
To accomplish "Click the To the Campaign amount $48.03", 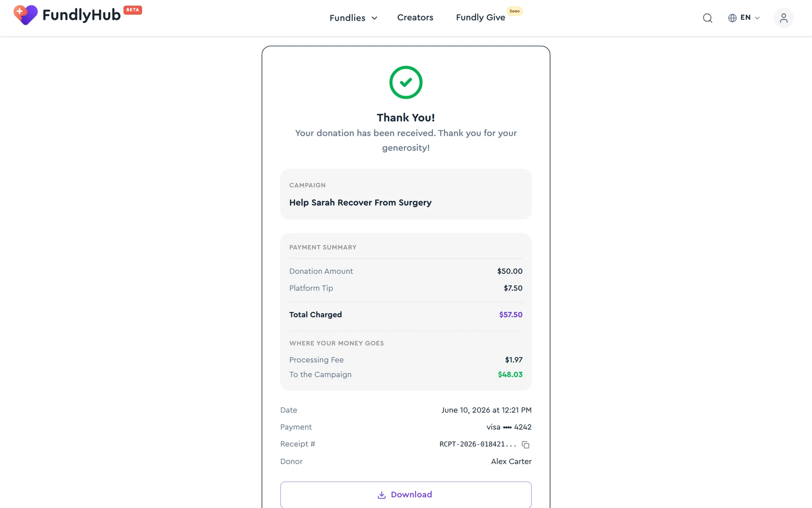I will click(510, 374).
